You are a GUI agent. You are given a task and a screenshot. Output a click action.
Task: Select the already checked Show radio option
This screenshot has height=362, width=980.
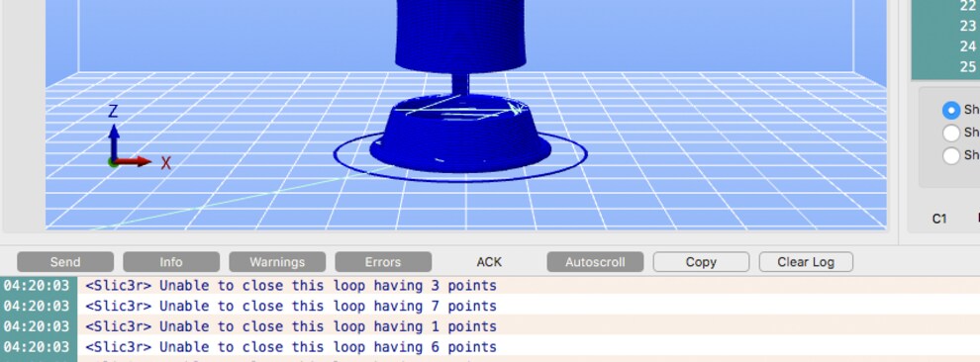[951, 110]
